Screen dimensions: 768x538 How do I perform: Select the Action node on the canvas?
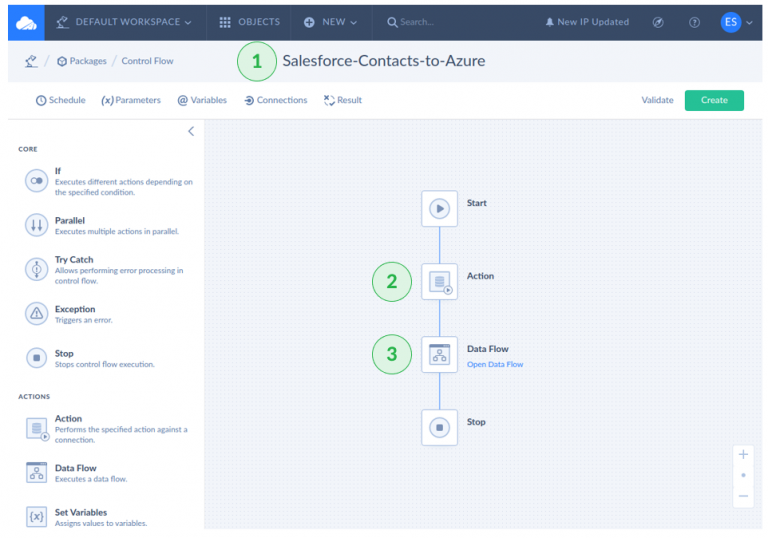pos(439,281)
